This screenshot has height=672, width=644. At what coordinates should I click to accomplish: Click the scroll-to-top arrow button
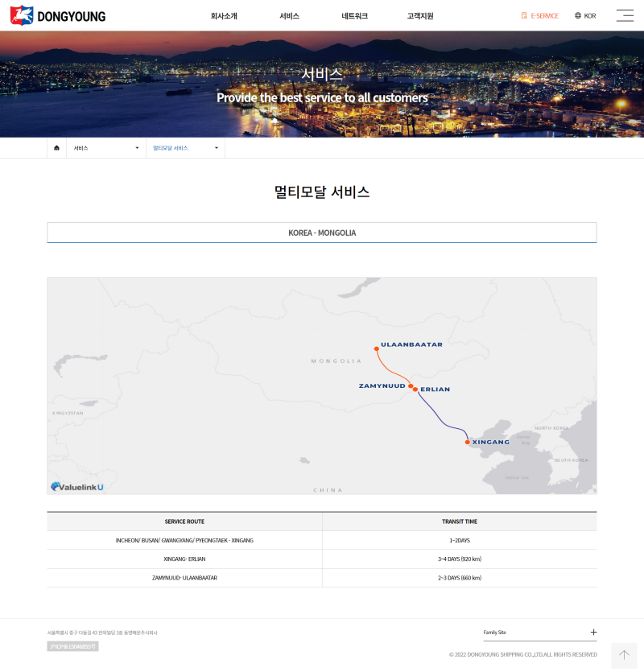(x=624, y=655)
